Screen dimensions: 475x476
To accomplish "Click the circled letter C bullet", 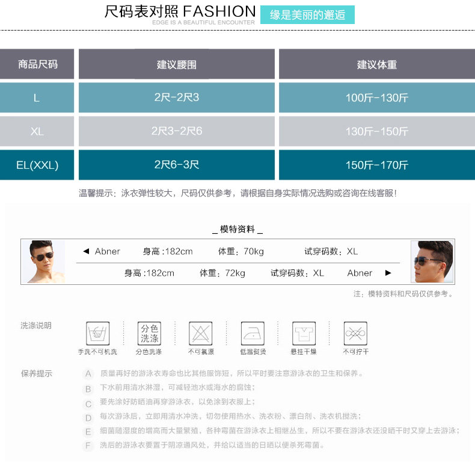I will [88, 404].
